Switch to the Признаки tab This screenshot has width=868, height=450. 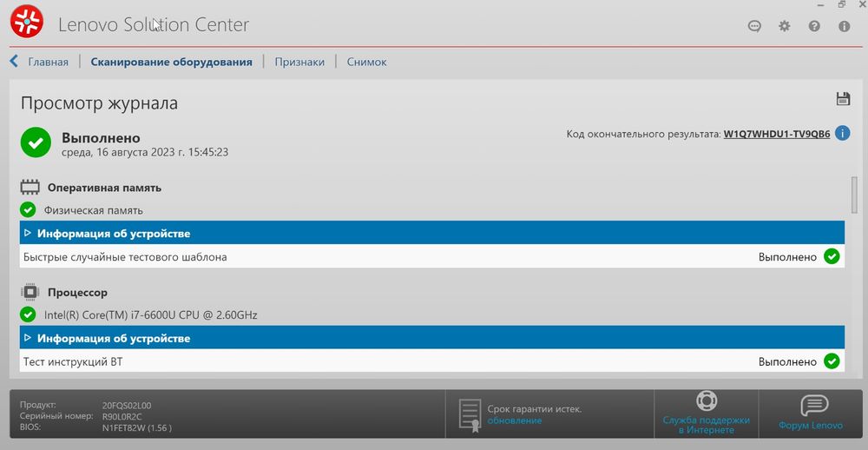[299, 62]
